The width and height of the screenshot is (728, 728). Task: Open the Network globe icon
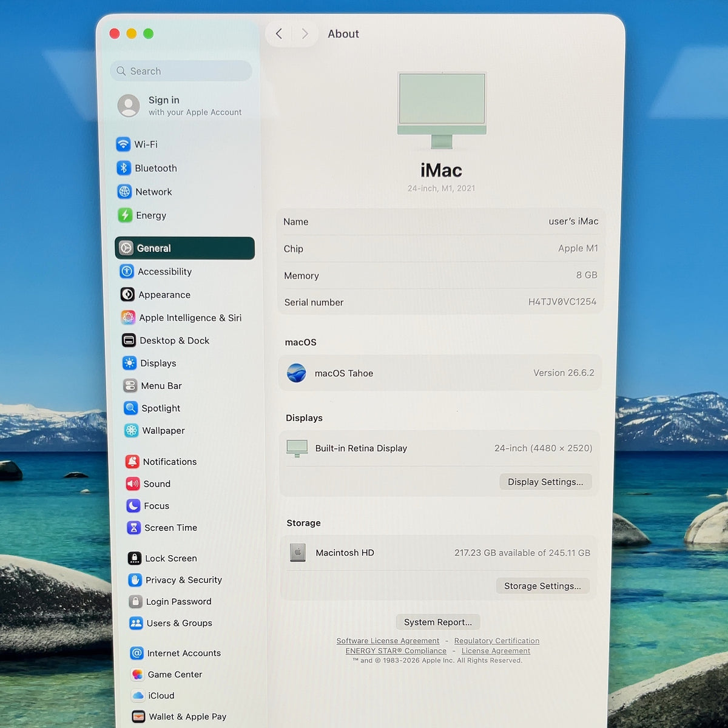124,192
